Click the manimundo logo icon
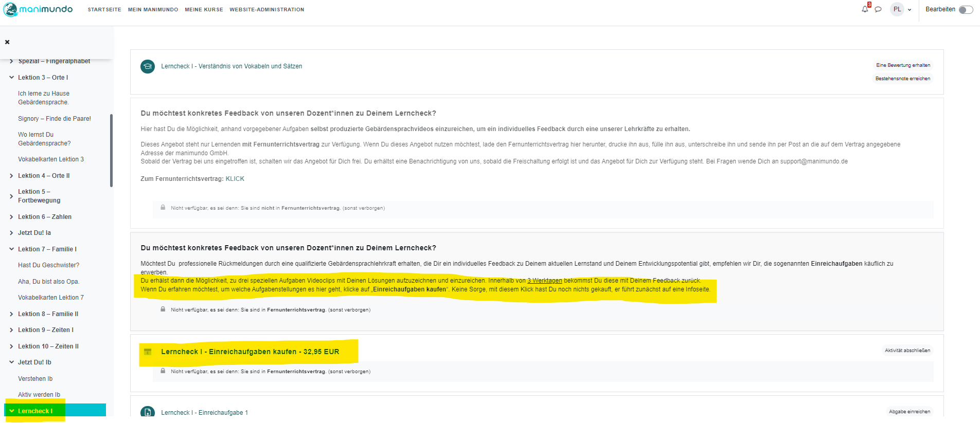Image resolution: width=980 pixels, height=423 pixels. [10, 9]
